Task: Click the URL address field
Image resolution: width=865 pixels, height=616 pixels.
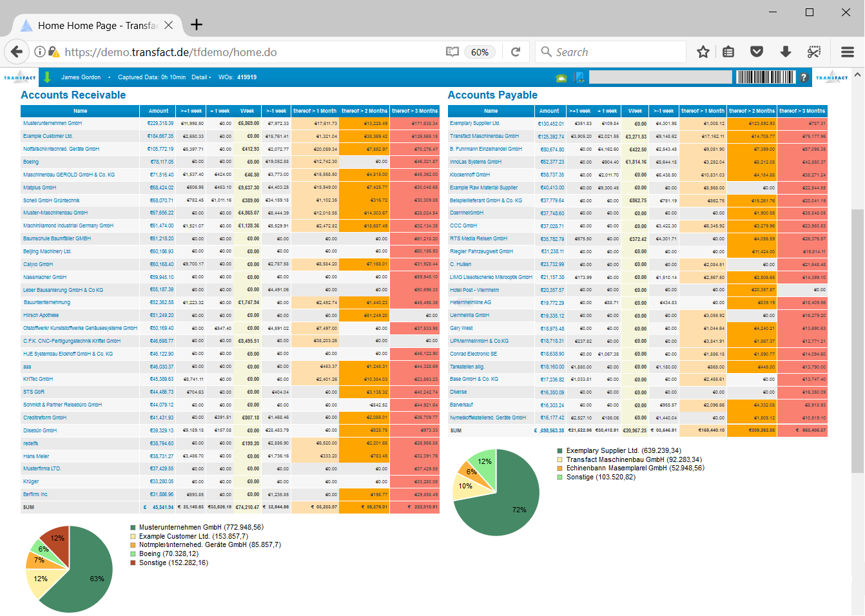Action: pos(251,52)
